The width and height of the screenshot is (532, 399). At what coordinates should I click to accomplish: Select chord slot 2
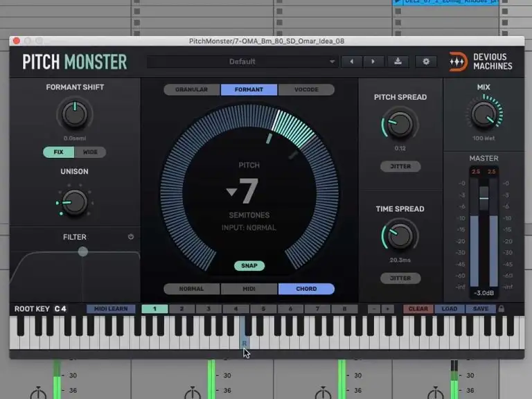(x=182, y=309)
